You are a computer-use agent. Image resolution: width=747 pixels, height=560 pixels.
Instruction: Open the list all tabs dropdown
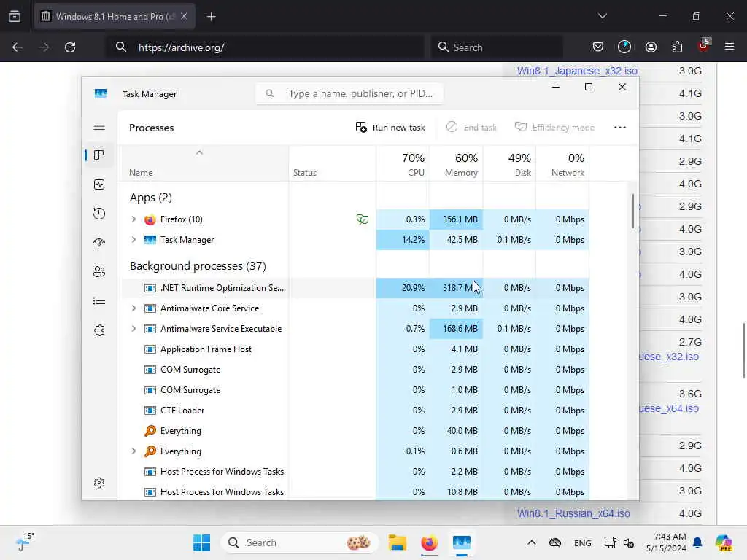click(x=602, y=16)
